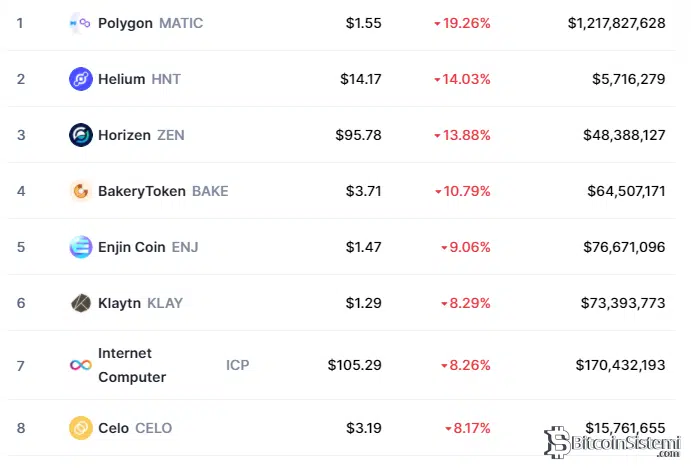Click the Helium HNT coin icon
Screen dimensions: 691x470
tap(81, 79)
